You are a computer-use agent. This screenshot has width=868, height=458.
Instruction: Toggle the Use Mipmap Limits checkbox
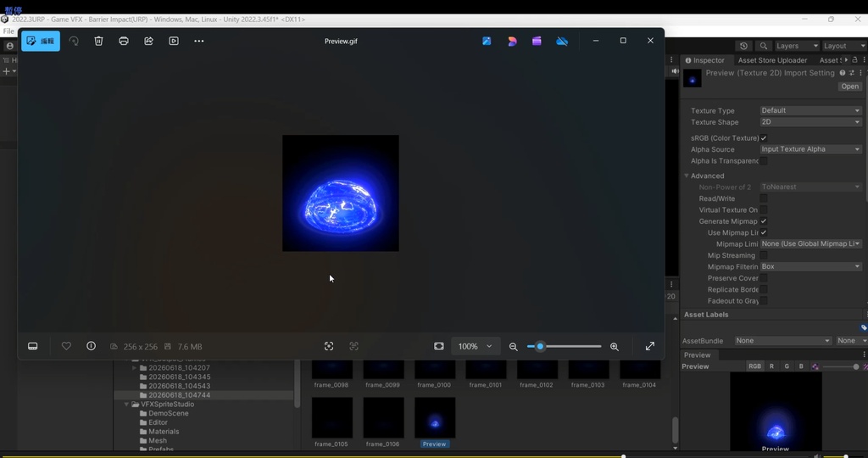[x=764, y=232]
